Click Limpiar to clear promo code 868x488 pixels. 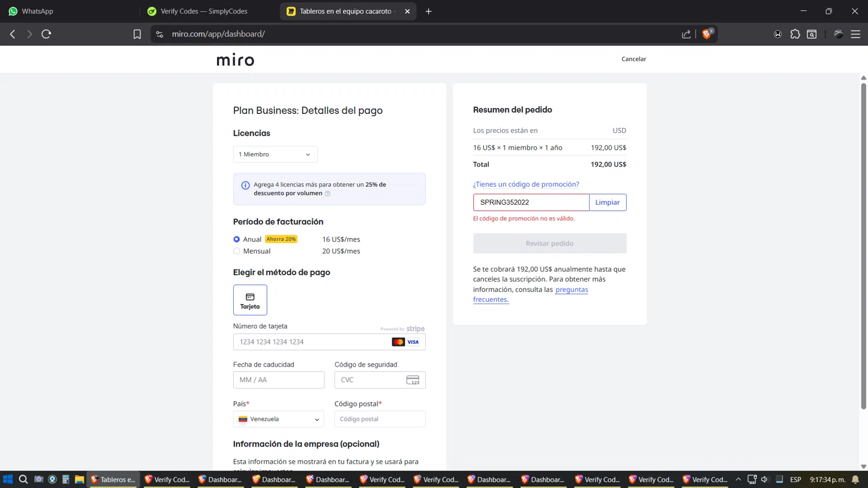(608, 202)
